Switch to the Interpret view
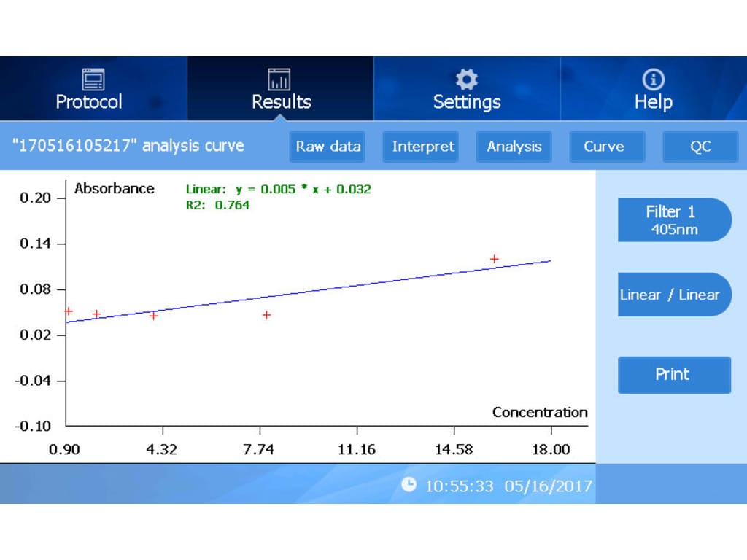Viewport: 747px width, 560px height. click(x=422, y=147)
